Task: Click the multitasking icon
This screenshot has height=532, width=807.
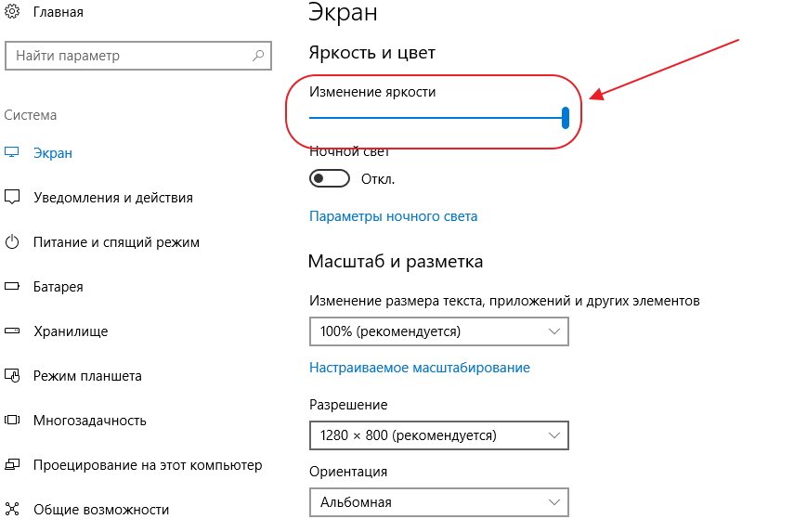Action: (13, 420)
